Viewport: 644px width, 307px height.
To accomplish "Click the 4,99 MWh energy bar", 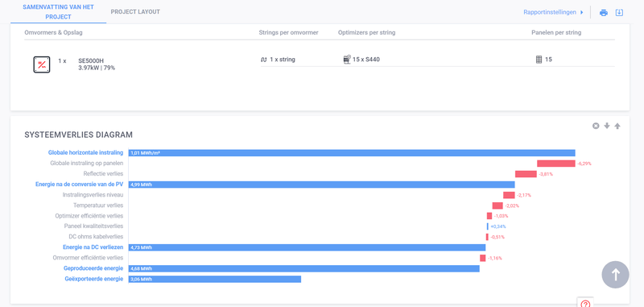I will point(321,185).
